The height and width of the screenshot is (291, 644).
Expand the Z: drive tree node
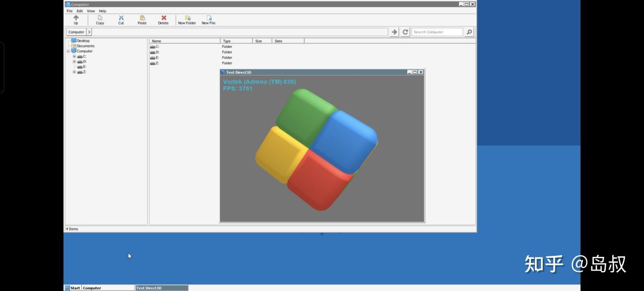point(74,72)
